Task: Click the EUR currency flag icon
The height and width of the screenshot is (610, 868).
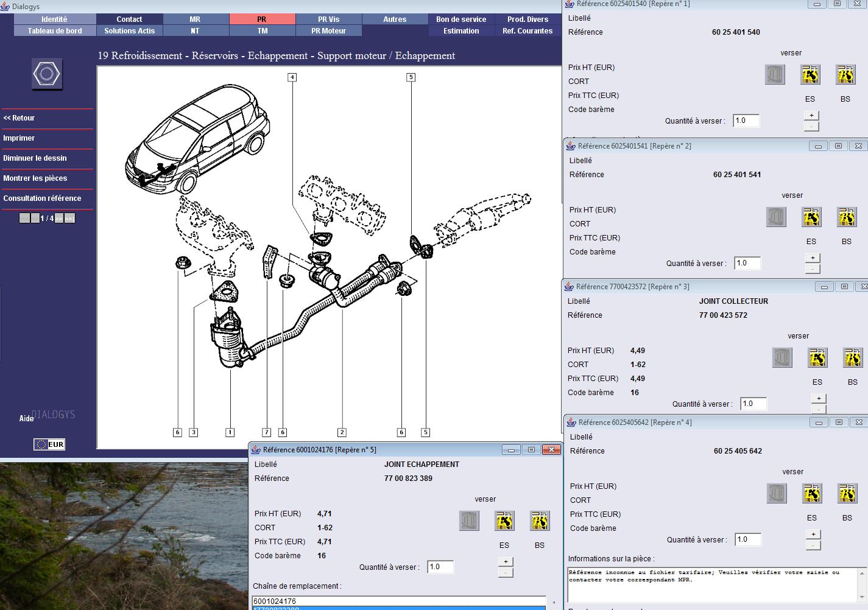Action: click(49, 444)
